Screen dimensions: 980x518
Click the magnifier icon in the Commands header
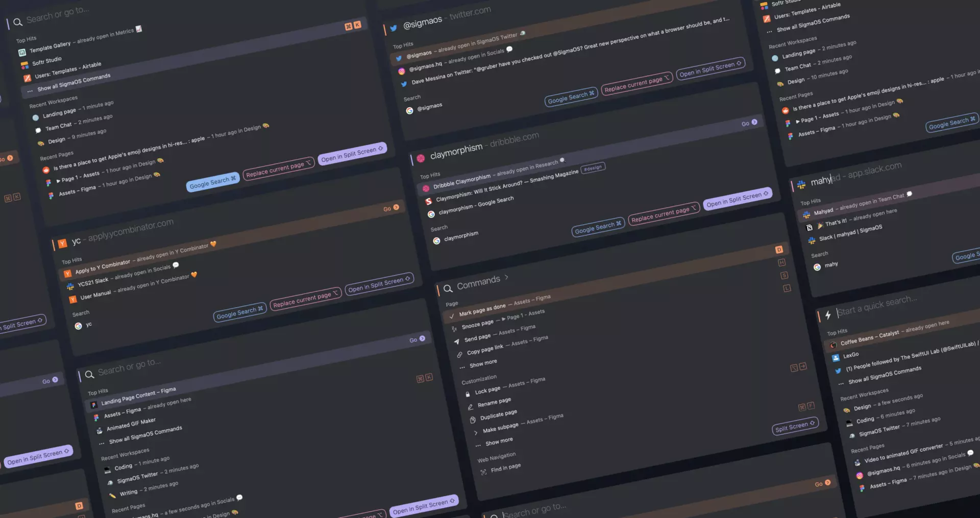coord(448,289)
